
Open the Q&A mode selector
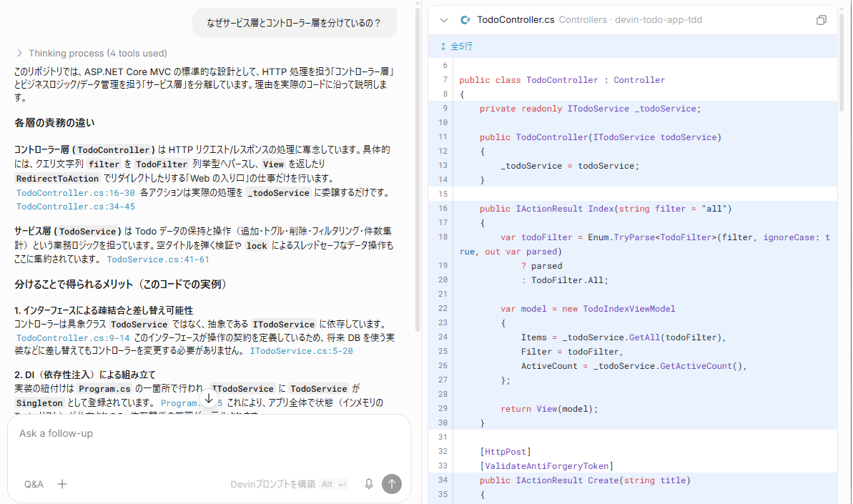coord(34,484)
